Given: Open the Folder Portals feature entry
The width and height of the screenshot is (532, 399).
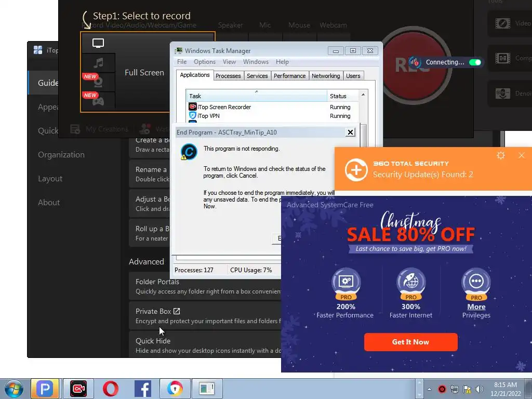Looking at the screenshot, I should pyautogui.click(x=205, y=286).
